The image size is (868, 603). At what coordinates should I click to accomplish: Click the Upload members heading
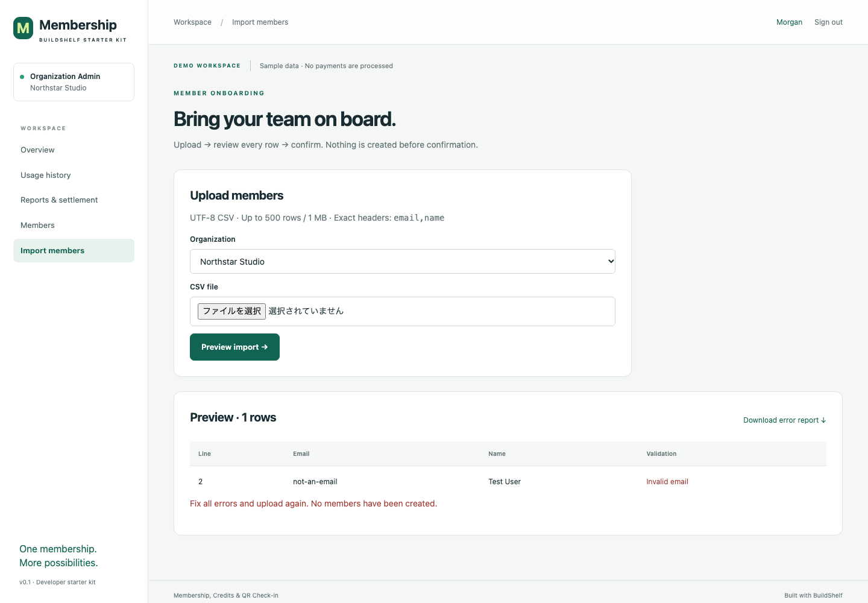tap(236, 195)
